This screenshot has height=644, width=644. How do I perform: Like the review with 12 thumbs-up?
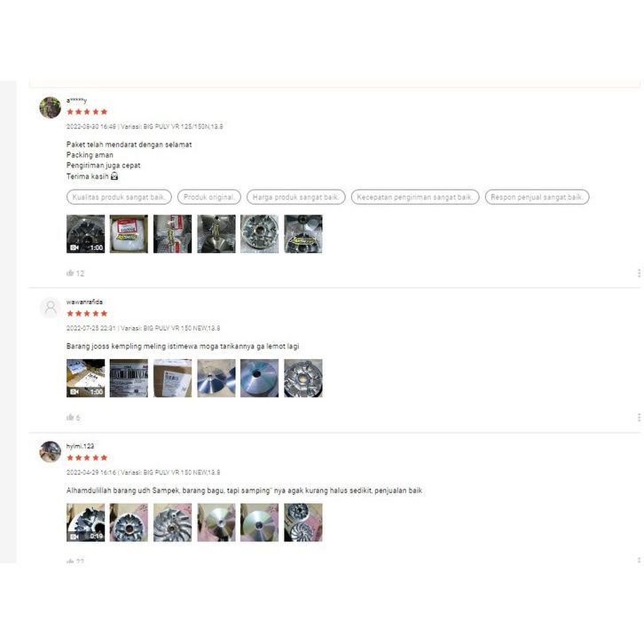pyautogui.click(x=70, y=273)
